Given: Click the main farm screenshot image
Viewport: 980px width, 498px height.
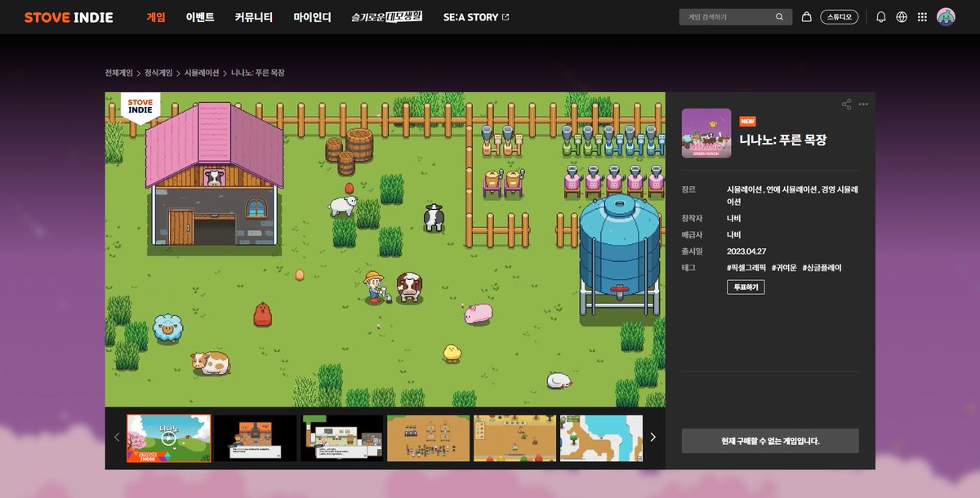Looking at the screenshot, I should tap(385, 249).
